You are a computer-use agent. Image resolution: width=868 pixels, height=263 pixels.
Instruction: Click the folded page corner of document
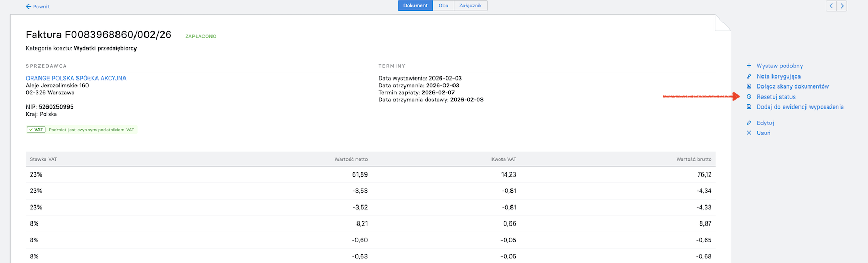722,23
